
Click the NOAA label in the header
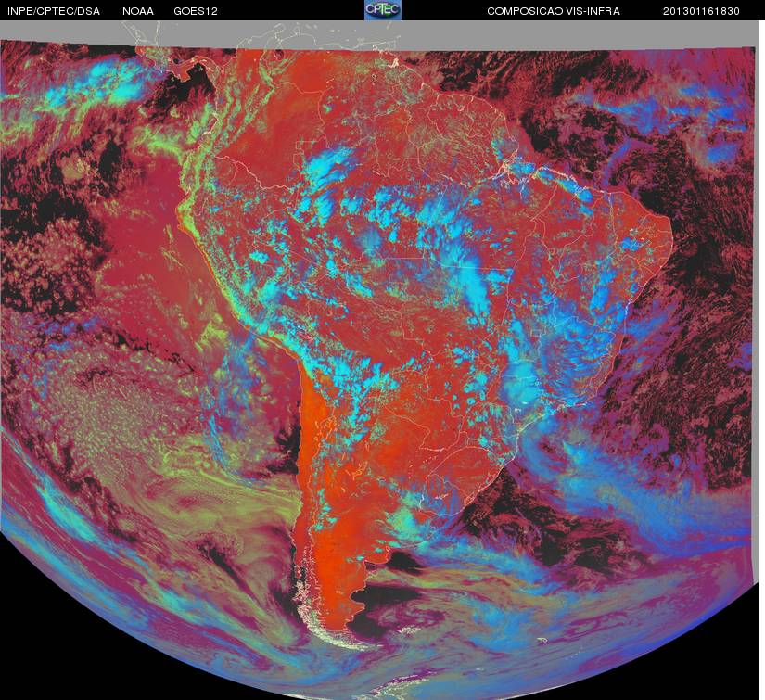click(138, 11)
